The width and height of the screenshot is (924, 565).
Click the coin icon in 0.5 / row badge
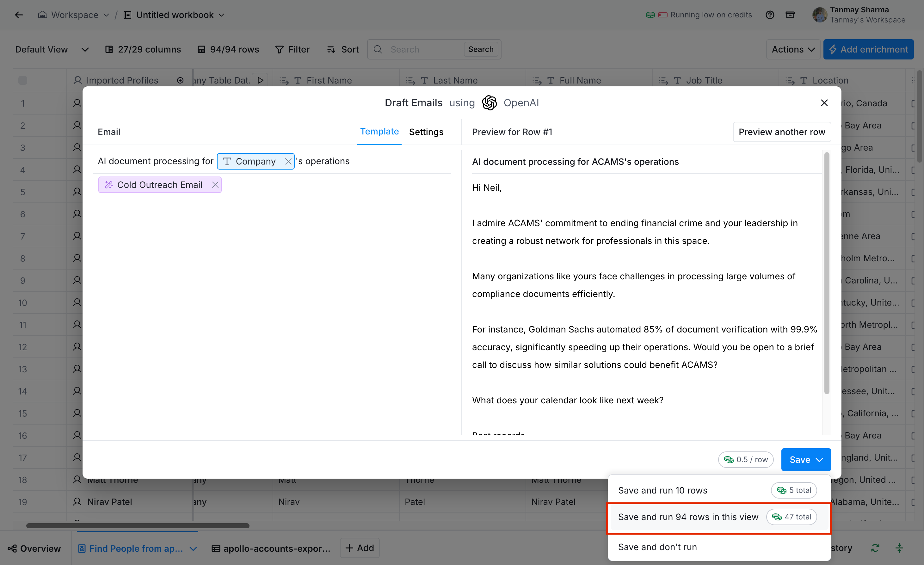coord(729,460)
